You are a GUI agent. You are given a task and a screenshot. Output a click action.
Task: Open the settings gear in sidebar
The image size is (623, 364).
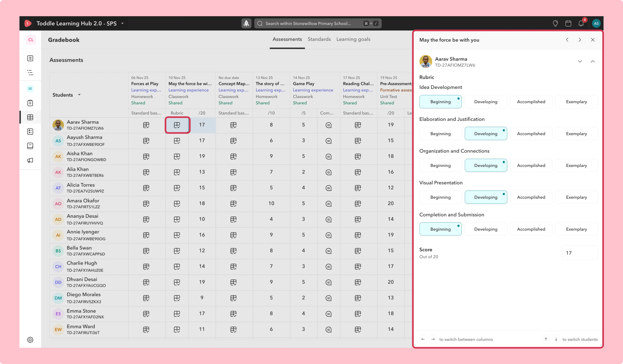[30, 340]
